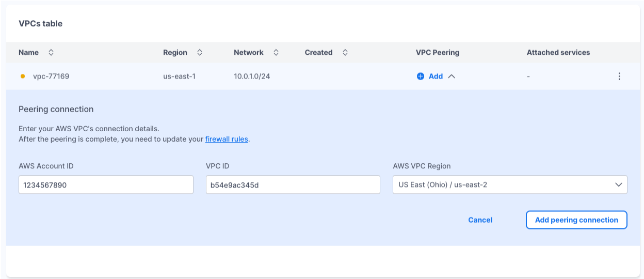
Task: Collapse the peering panel using the up chevron
Action: click(x=452, y=76)
